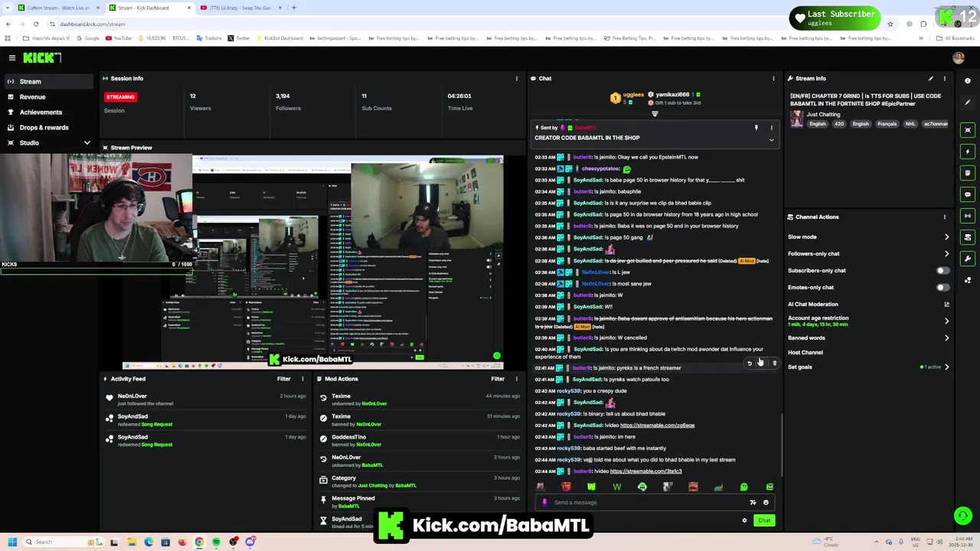This screenshot has height=551, width=980.
Task: Open KickBot Dashboard bookmark
Action: [x=279, y=38]
